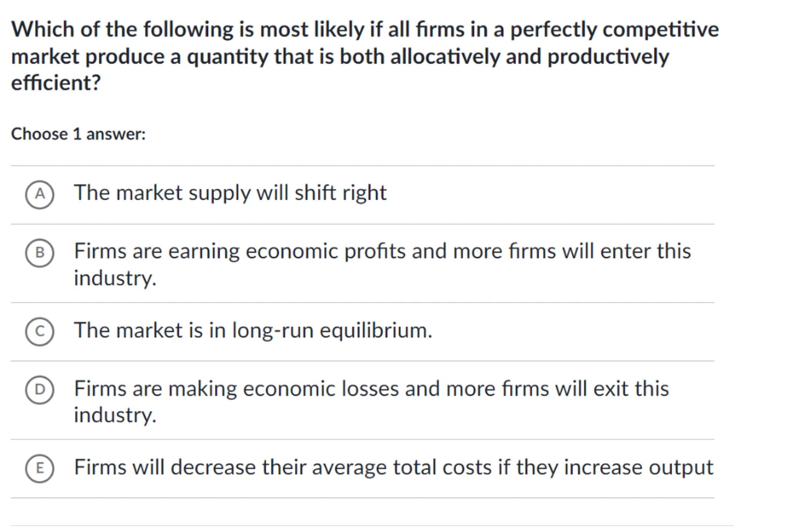Screen dimensions: 787x532
Task: Select radio button E circle
Action: pyautogui.click(x=40, y=468)
